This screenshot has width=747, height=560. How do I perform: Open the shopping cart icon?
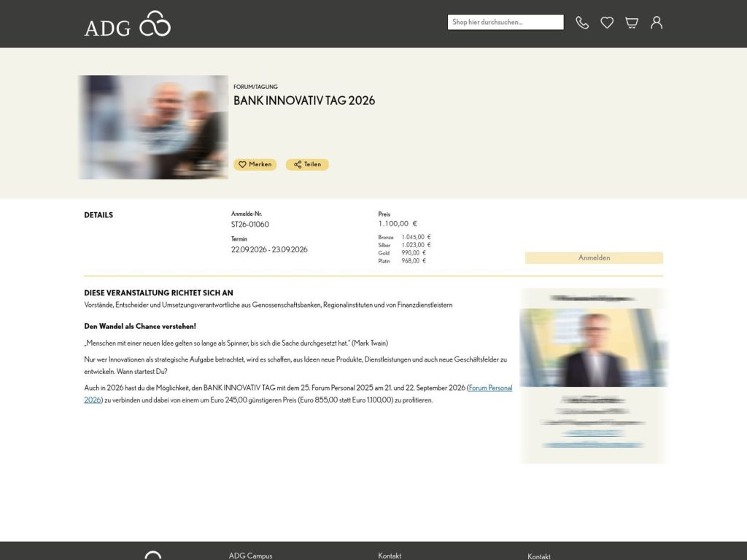tap(630, 23)
